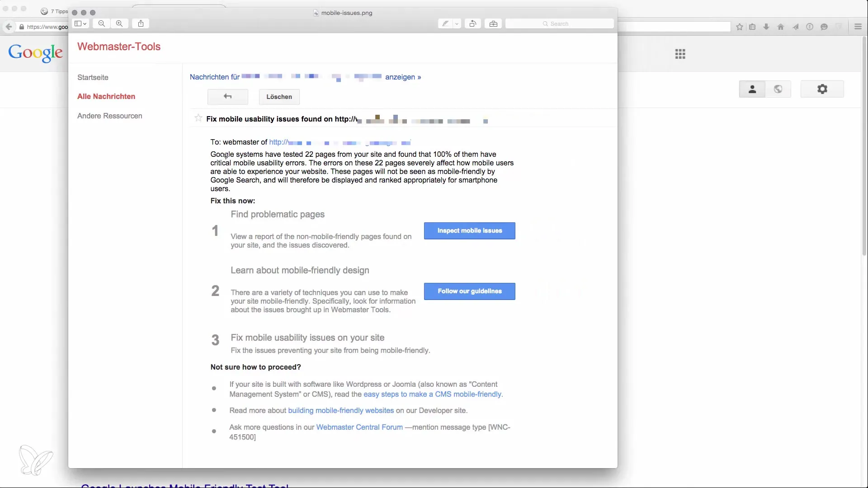The height and width of the screenshot is (488, 868).
Task: Star the mobile usability issues message
Action: [198, 118]
